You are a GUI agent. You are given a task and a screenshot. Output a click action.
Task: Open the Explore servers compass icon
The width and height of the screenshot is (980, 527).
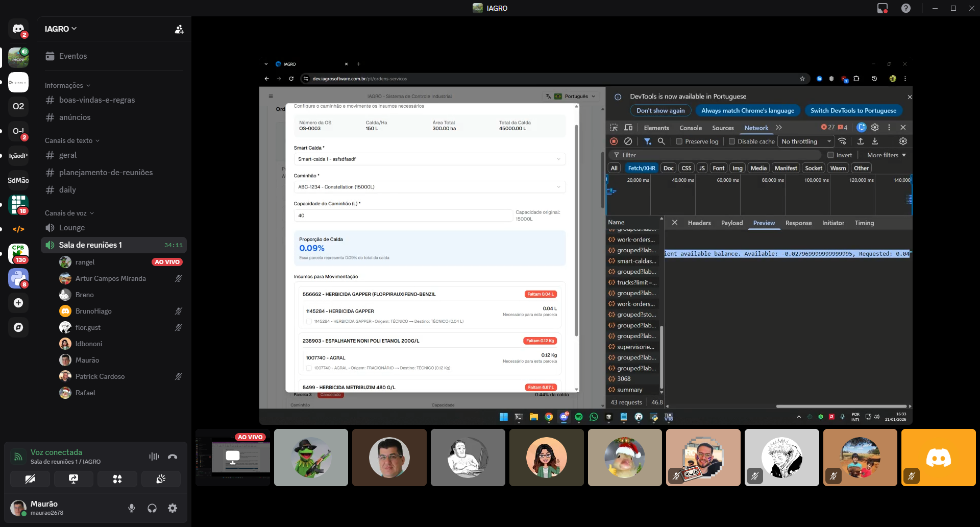(18, 327)
